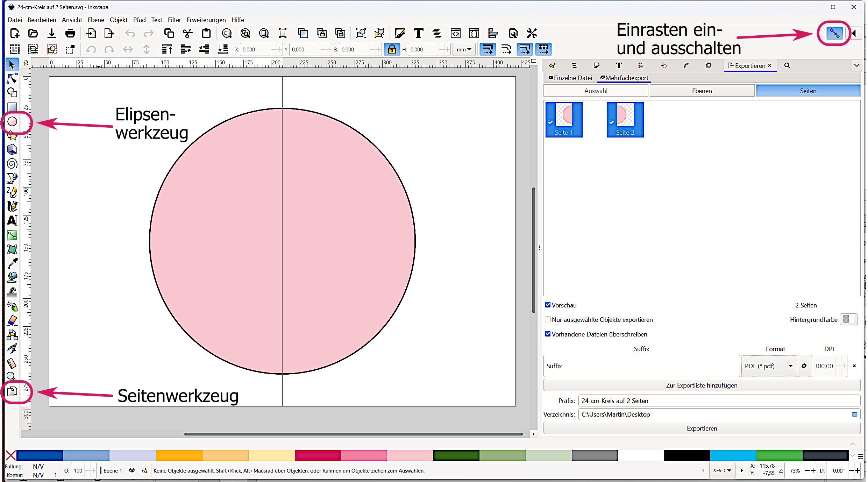Open the Seite 1 page selector dropdown
The image size is (868, 482).
pyautogui.click(x=722, y=470)
